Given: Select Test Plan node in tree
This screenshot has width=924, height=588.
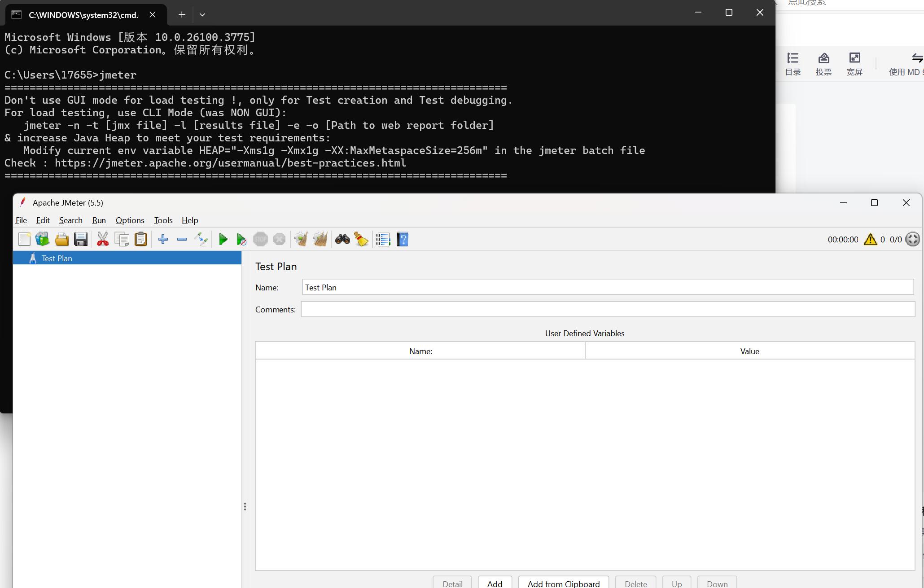Looking at the screenshot, I should click(57, 258).
